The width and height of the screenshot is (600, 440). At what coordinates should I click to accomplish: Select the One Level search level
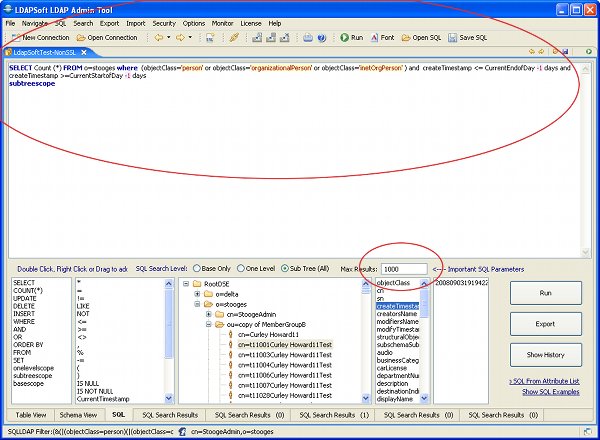[x=243, y=269]
